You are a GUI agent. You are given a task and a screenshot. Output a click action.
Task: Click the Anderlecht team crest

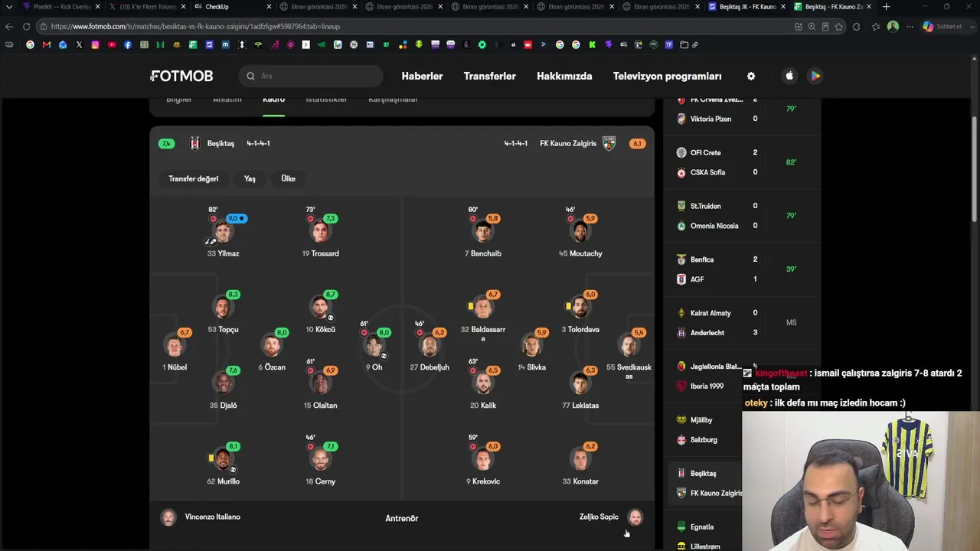pyautogui.click(x=681, y=333)
